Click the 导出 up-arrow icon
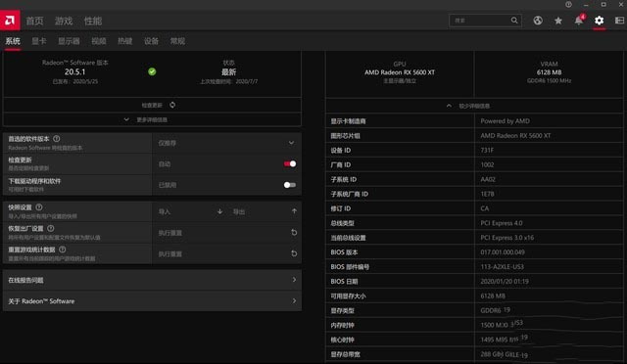The width and height of the screenshot is (627, 364). pyautogui.click(x=294, y=211)
